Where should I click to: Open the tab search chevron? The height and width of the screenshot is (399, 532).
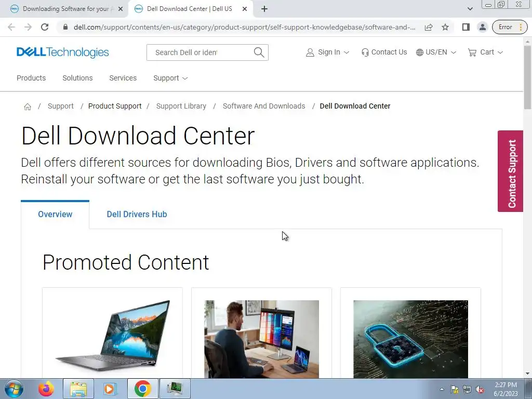(x=470, y=9)
